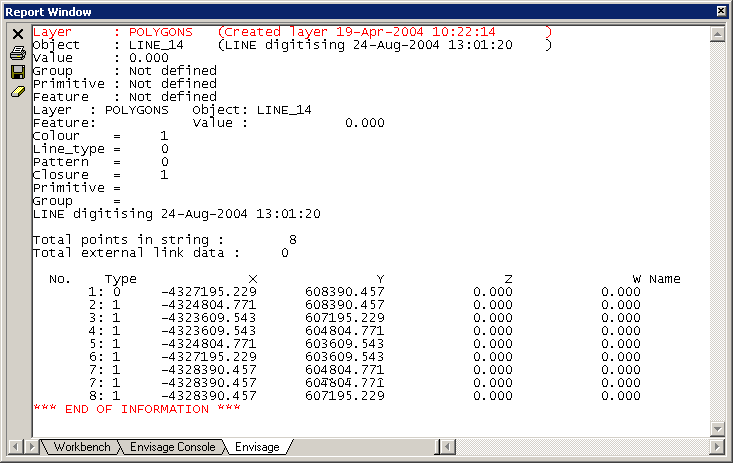Screen dimensions: 733x463
Task: Close the Report Window via title bar X
Action: (721, 11)
